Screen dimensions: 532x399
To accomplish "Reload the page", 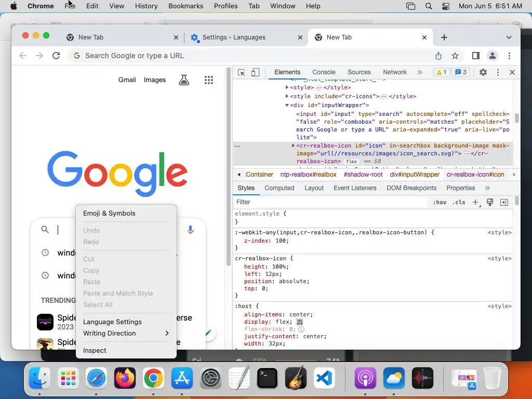I will pyautogui.click(x=56, y=56).
